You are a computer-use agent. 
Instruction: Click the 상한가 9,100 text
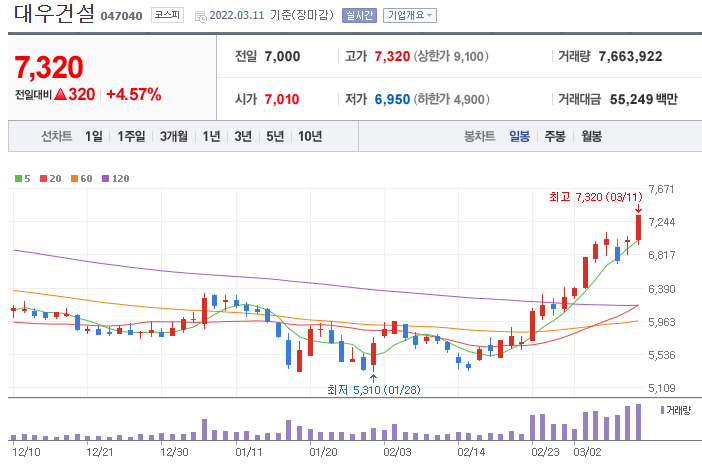[451, 56]
